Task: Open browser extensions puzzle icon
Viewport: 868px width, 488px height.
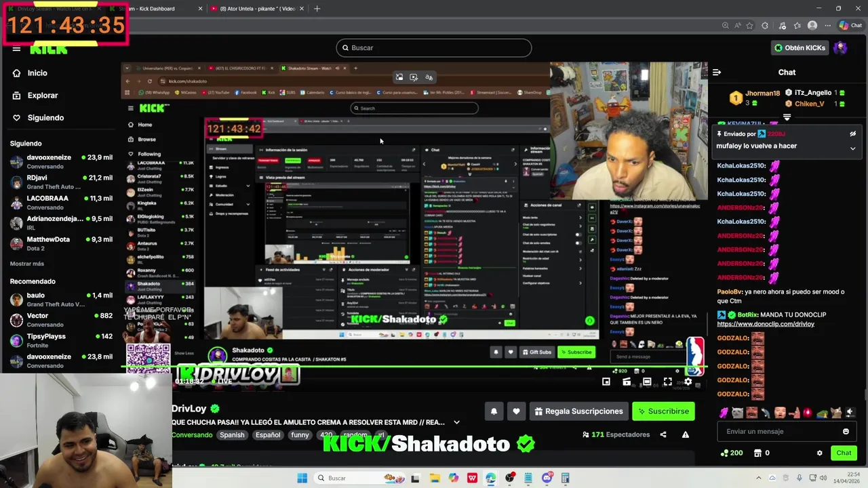Action: tap(765, 26)
